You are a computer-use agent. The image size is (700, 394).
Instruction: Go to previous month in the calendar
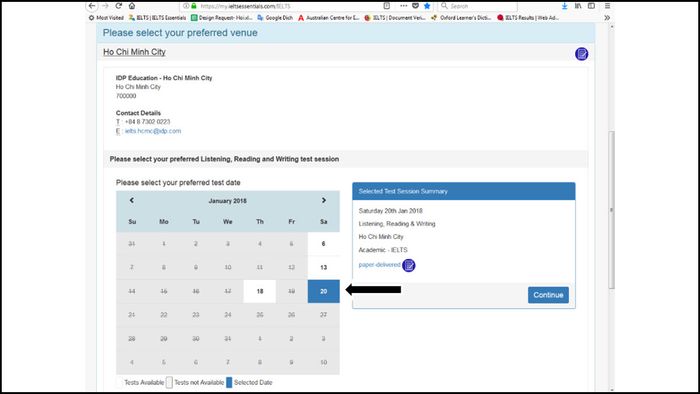coord(132,200)
